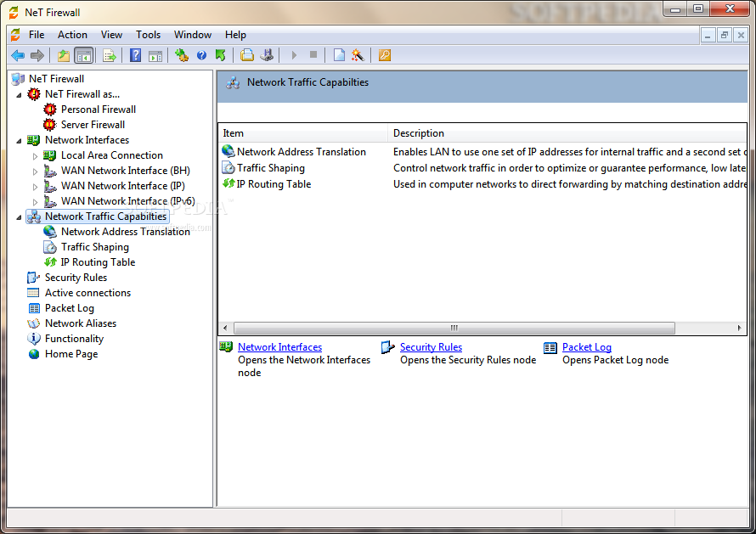Click the blue Help book icon
Image resolution: width=756 pixels, height=534 pixels.
(136, 55)
